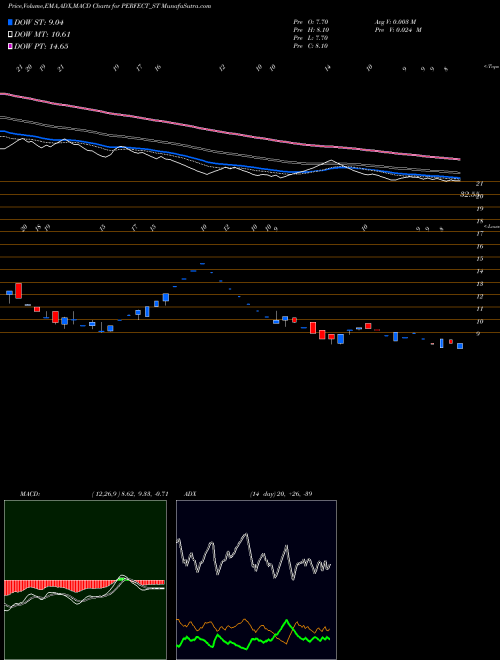Image resolution: width=500 pixels, height=660 pixels.
Task: Click the '<Lows' label at right edge
Action: tap(491, 226)
